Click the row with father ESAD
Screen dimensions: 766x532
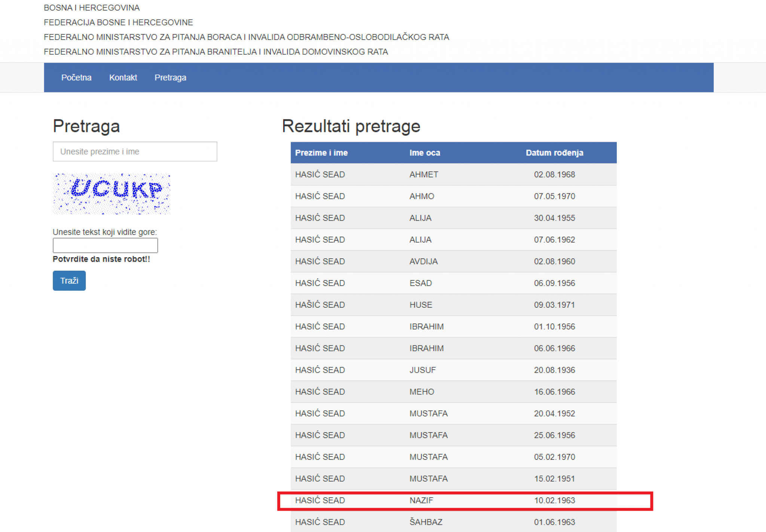coord(453,283)
